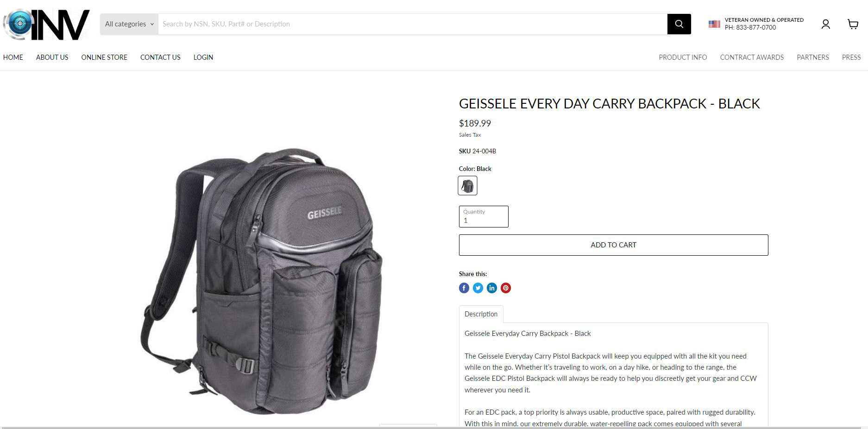Share product on Facebook
Screen dimensions: 868x429
(464, 288)
